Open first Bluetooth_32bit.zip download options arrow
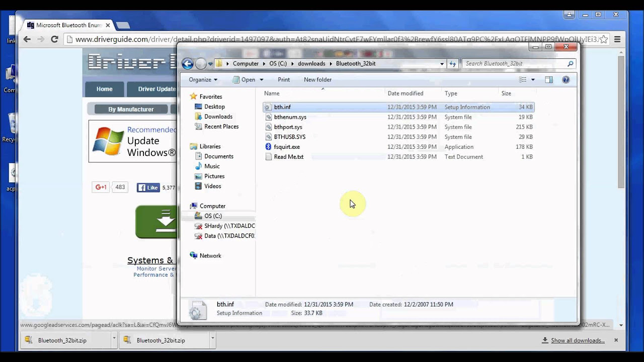Screen dimensions: 644x362 114,339
